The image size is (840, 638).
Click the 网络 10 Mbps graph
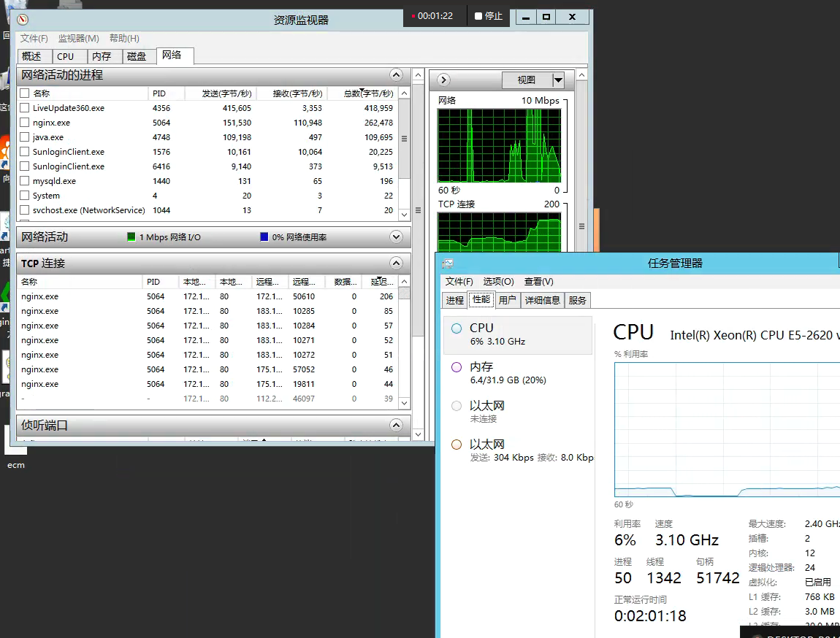500,145
